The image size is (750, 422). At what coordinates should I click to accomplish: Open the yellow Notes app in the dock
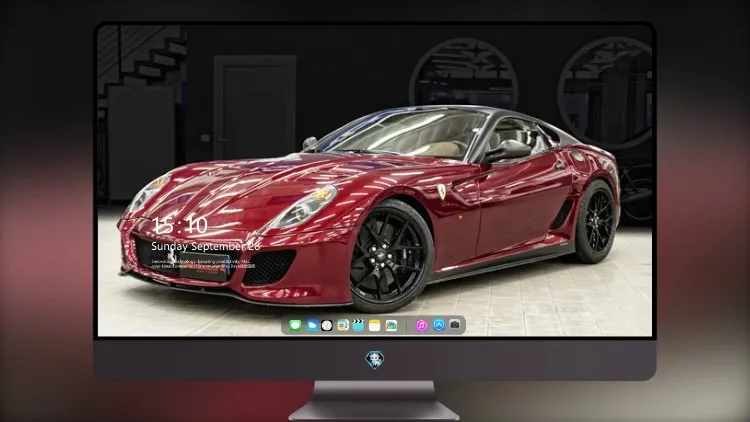tap(375, 325)
